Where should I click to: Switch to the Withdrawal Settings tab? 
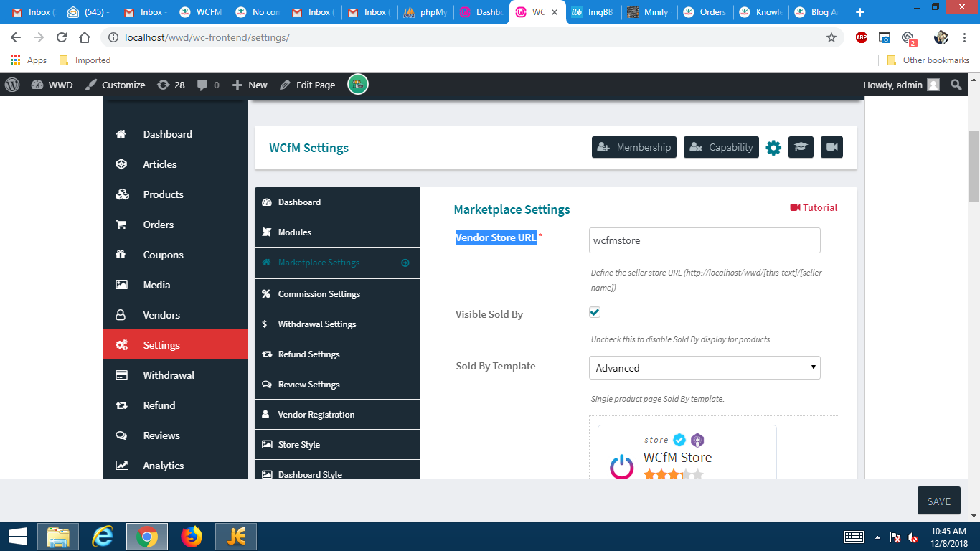pos(337,324)
